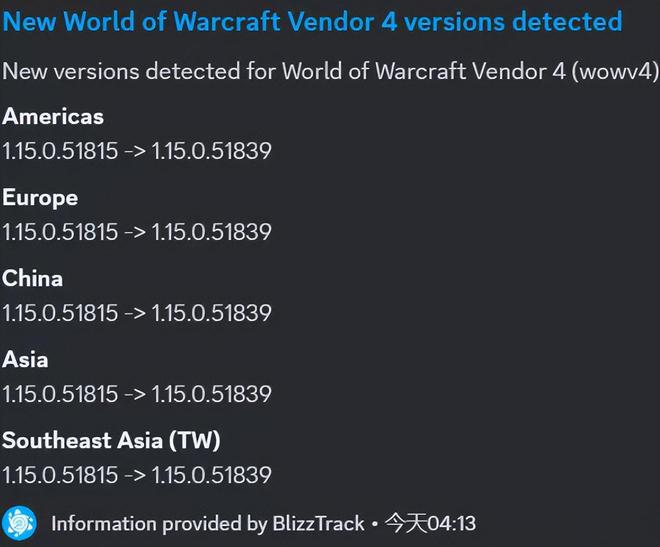Click the footer text Information provided by BlizzTrack
This screenshot has height=547, width=660.
(x=208, y=524)
